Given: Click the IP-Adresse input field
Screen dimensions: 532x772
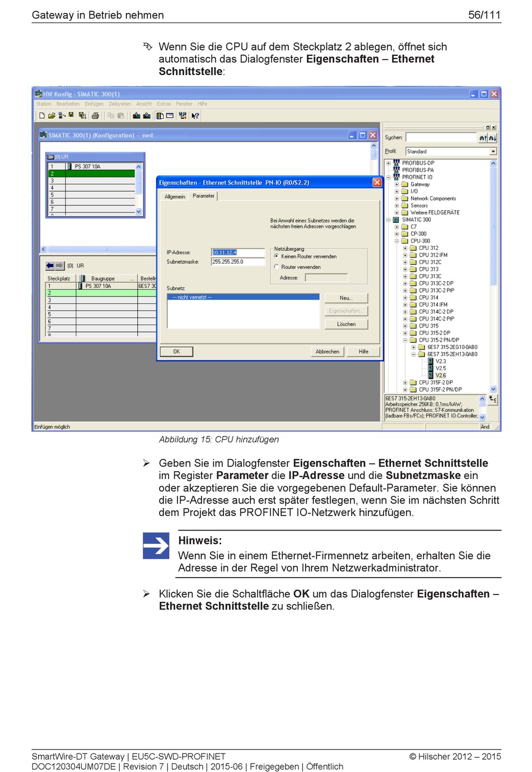Looking at the screenshot, I should pos(237,253).
